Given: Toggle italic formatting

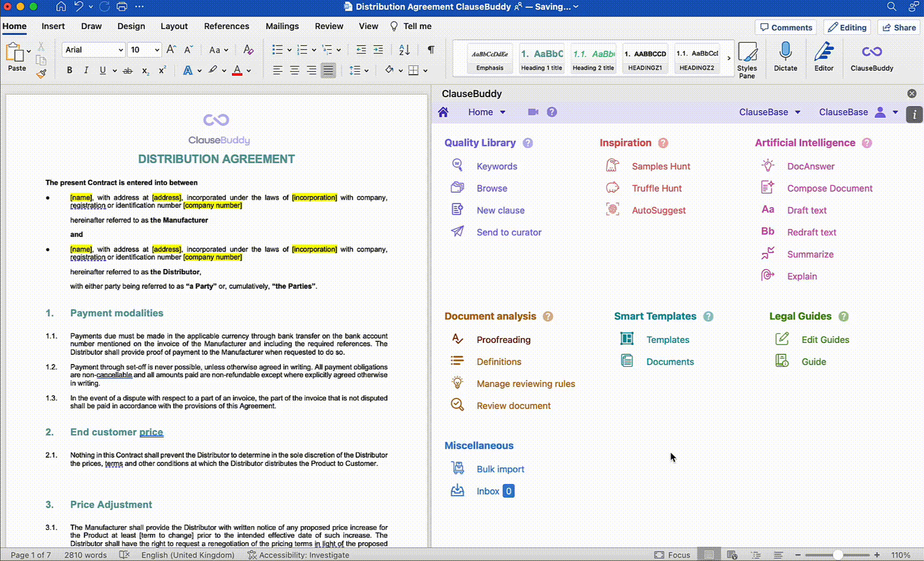Looking at the screenshot, I should pyautogui.click(x=86, y=70).
